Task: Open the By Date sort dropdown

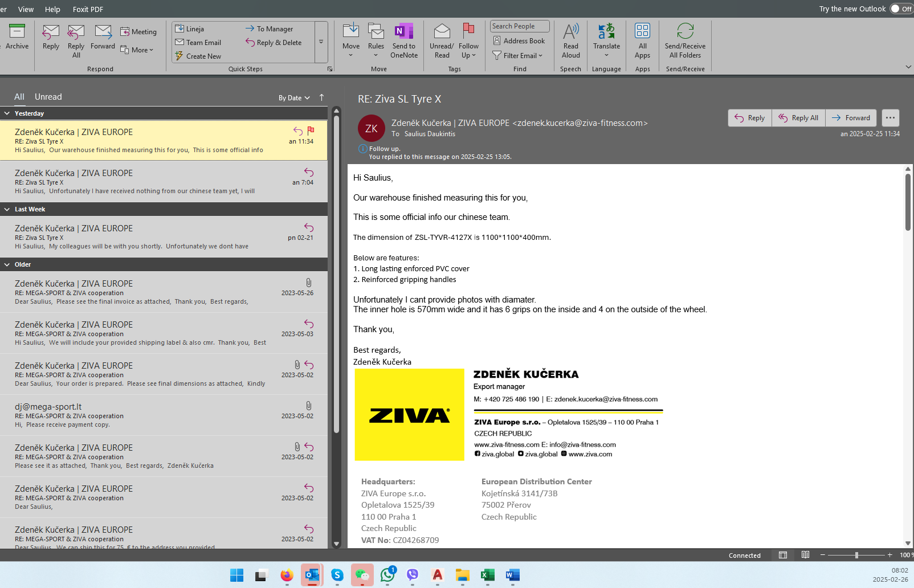Action: (x=294, y=98)
